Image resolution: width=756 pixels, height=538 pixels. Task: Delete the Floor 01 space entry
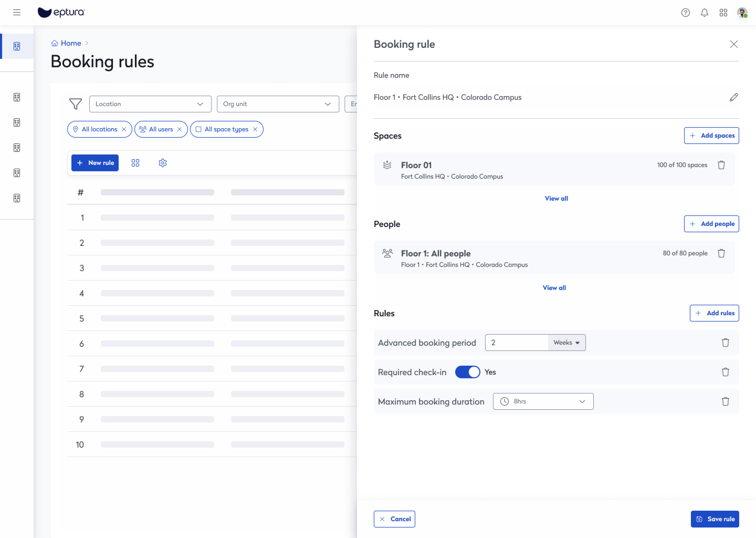click(x=721, y=165)
